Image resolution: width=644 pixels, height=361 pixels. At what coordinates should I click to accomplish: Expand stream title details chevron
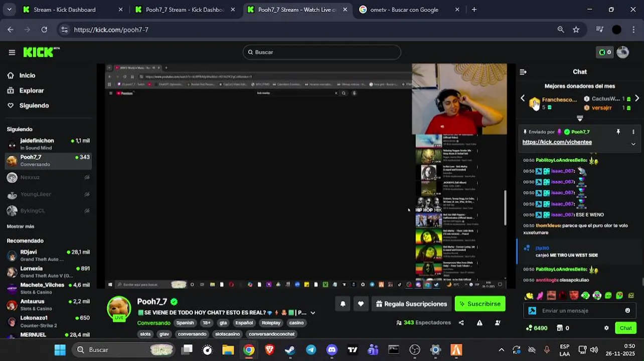[312, 313]
